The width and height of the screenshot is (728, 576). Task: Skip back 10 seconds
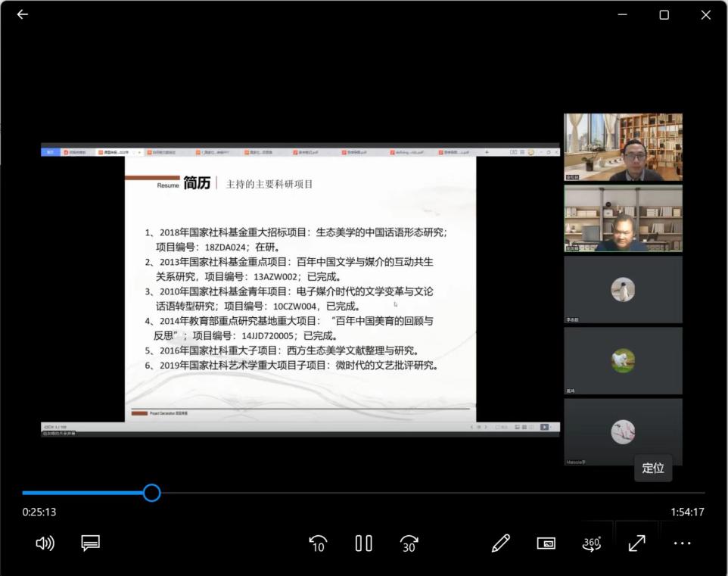point(318,543)
